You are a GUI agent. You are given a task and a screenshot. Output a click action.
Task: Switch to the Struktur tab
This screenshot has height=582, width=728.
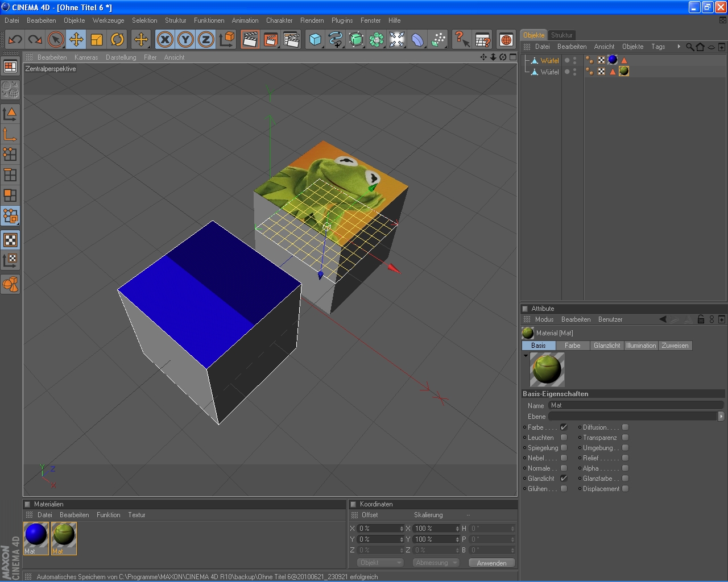561,35
